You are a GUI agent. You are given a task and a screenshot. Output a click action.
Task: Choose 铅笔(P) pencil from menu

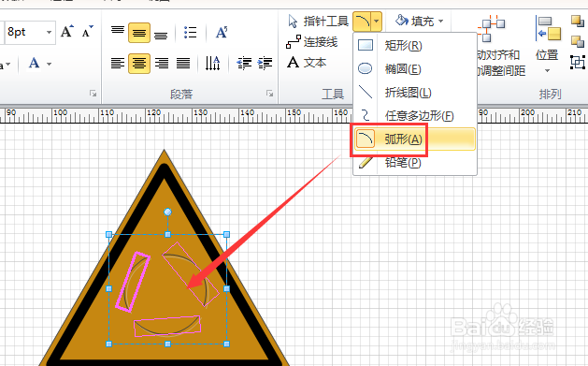click(x=415, y=163)
